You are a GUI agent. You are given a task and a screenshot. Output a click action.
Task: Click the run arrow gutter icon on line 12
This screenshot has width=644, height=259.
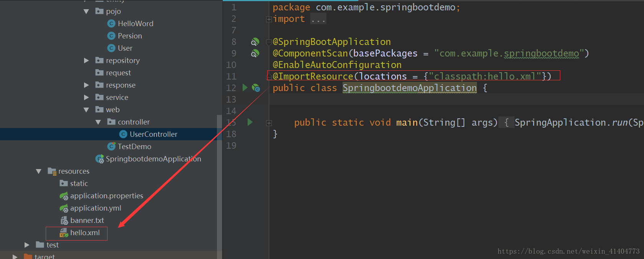tap(245, 88)
